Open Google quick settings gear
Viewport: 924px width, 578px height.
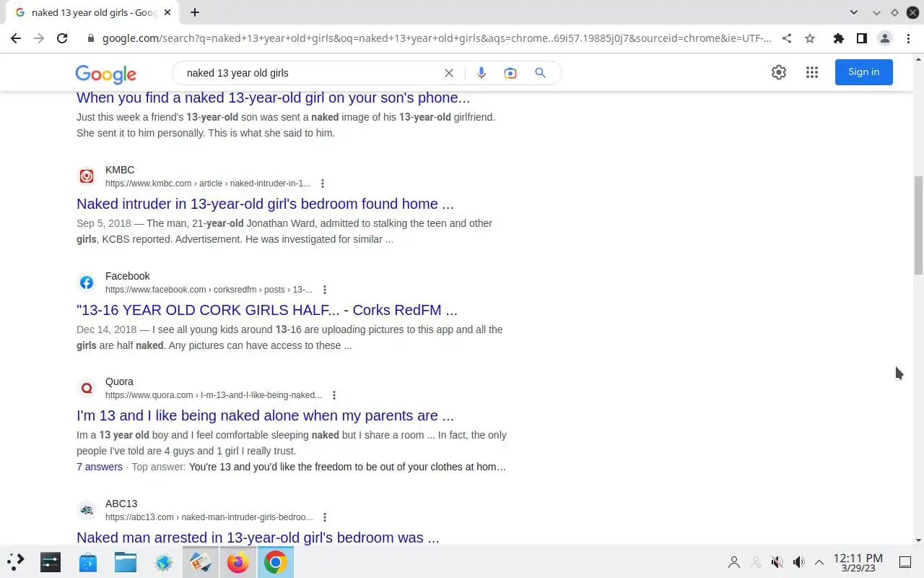(x=778, y=72)
